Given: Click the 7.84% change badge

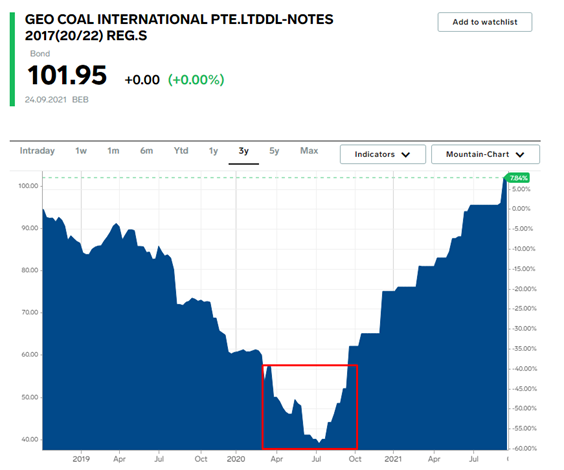Looking at the screenshot, I should point(518,178).
